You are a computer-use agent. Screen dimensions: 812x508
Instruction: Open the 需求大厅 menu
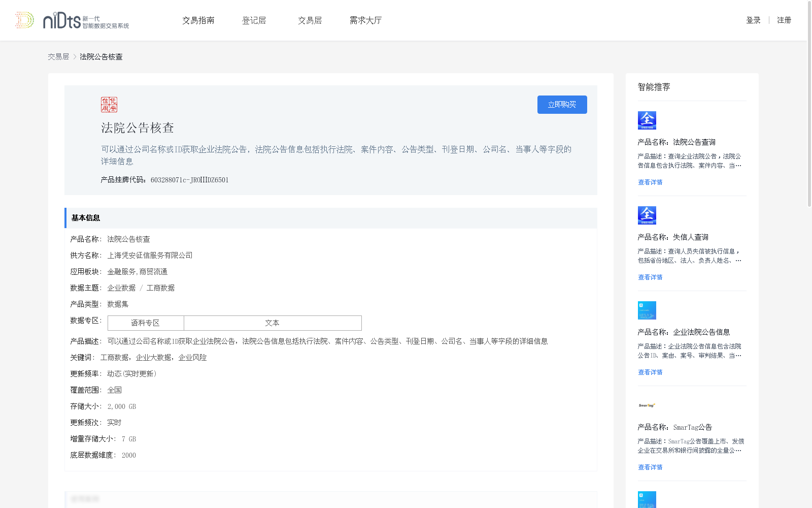tap(365, 20)
